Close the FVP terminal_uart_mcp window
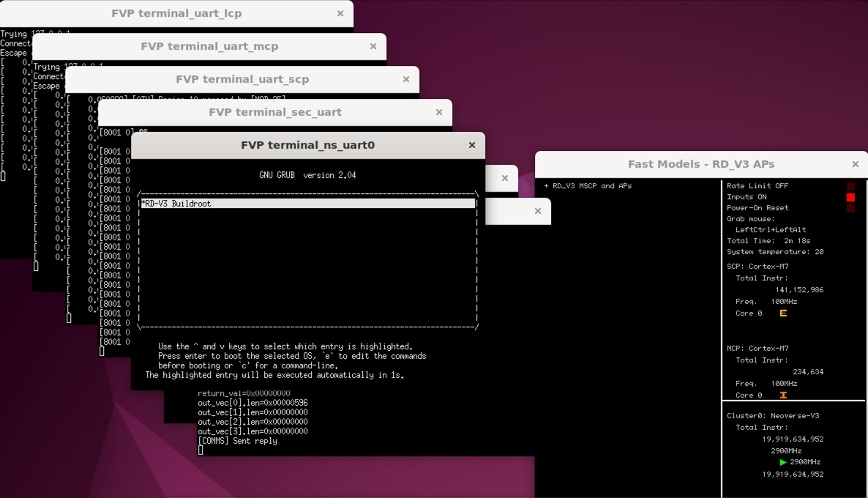868x498 pixels. [x=373, y=46]
